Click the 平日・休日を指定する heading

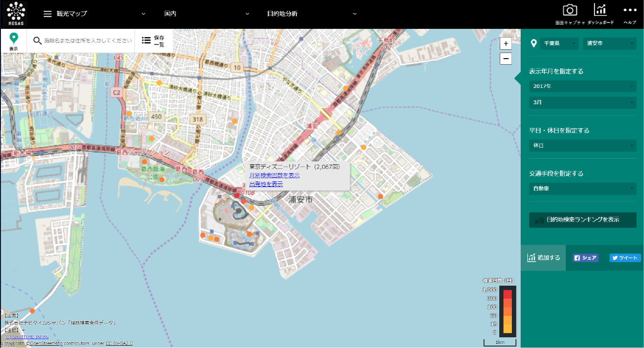(559, 130)
